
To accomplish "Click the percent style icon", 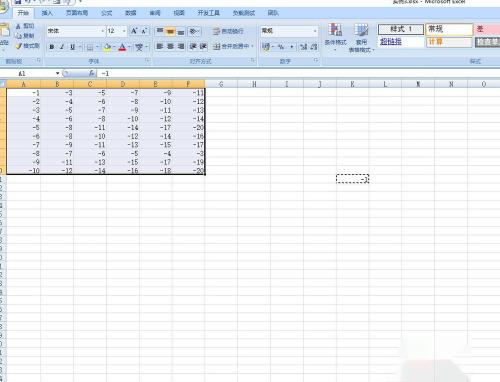I will (281, 47).
